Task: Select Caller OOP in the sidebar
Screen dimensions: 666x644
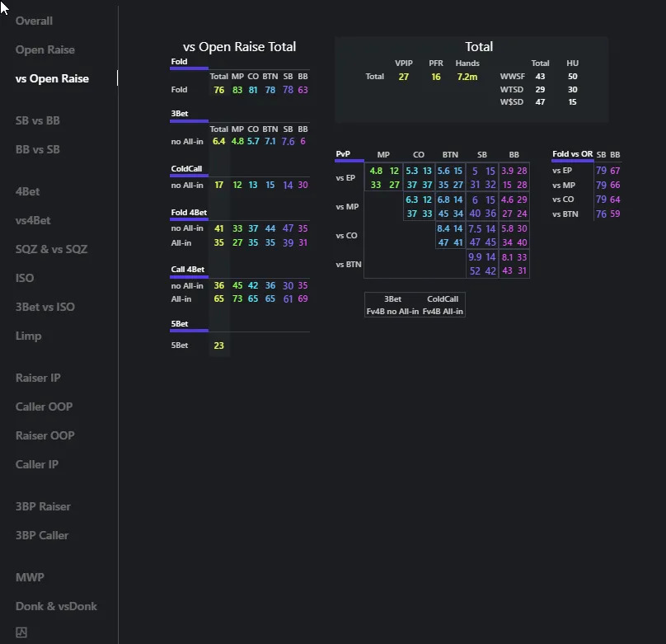Action: [44, 407]
